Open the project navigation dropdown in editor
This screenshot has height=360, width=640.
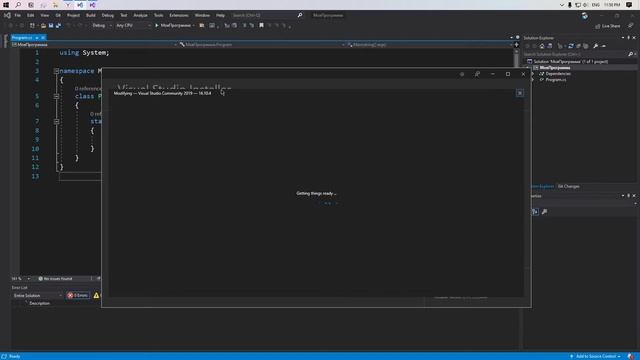(x=94, y=44)
